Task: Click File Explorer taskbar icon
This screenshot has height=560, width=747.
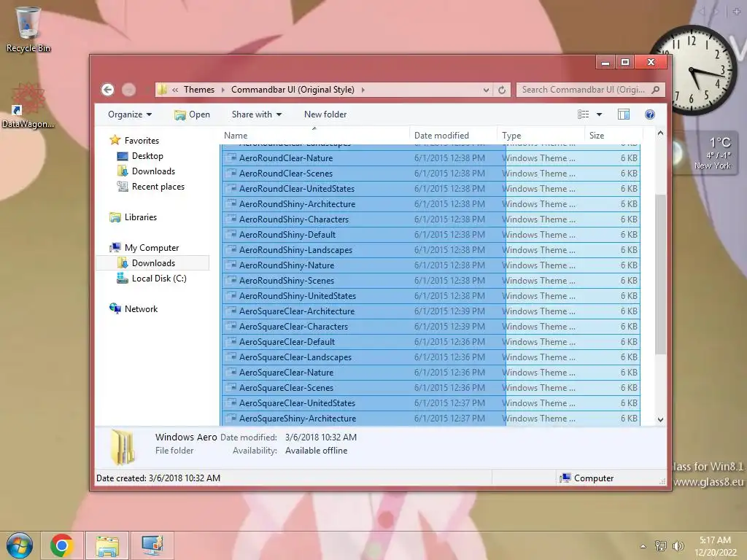Action: [x=107, y=545]
